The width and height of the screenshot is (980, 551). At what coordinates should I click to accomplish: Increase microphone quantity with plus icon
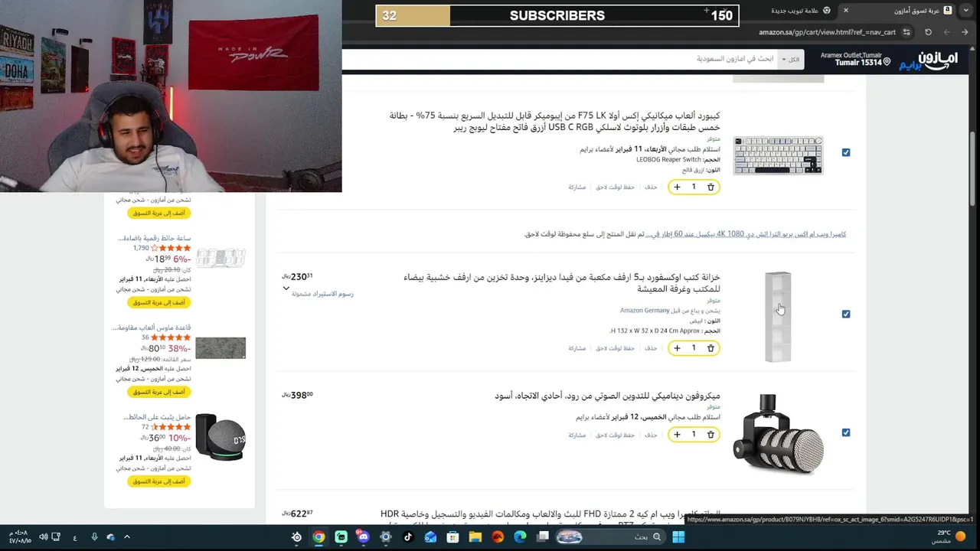click(677, 435)
